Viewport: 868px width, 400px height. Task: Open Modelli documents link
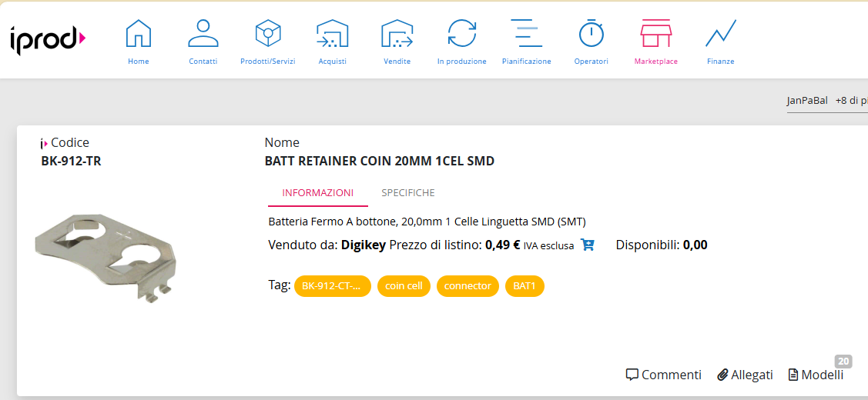tap(816, 375)
